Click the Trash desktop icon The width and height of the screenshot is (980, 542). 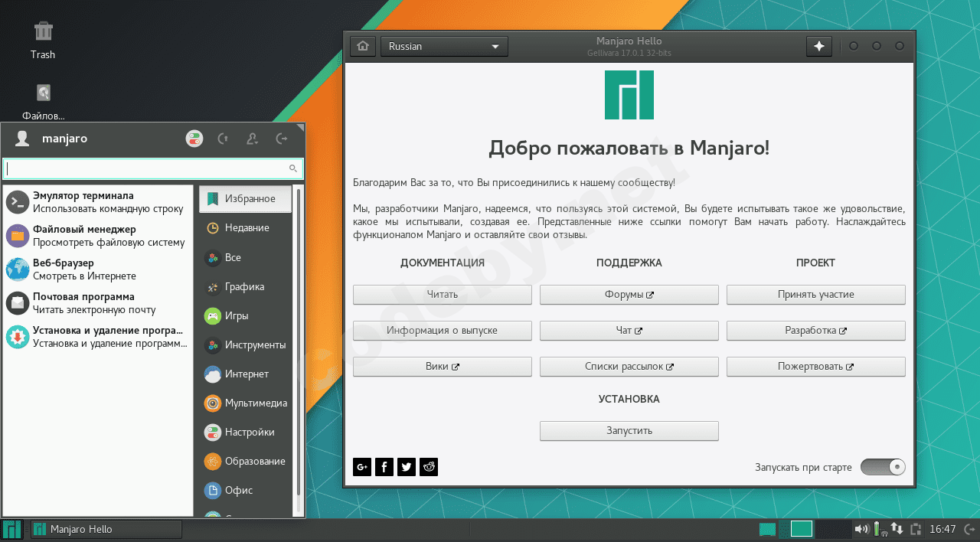click(43, 40)
